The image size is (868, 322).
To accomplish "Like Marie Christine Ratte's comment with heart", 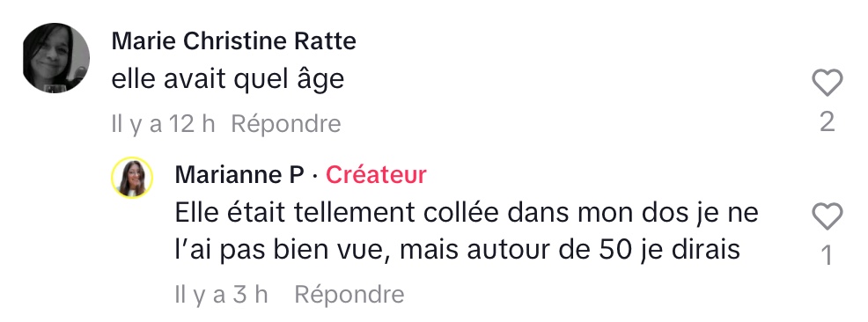I will click(827, 83).
